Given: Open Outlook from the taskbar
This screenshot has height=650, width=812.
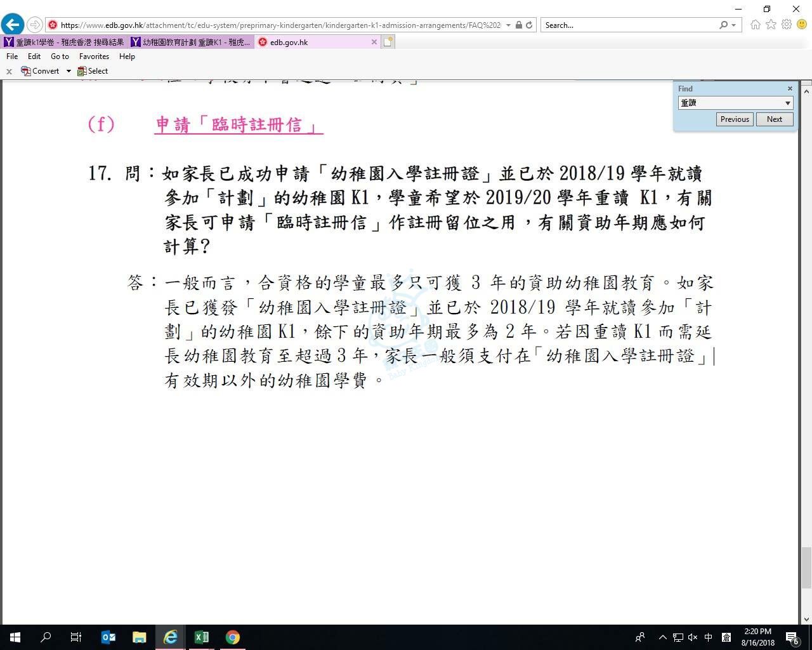Looking at the screenshot, I should [x=108, y=637].
